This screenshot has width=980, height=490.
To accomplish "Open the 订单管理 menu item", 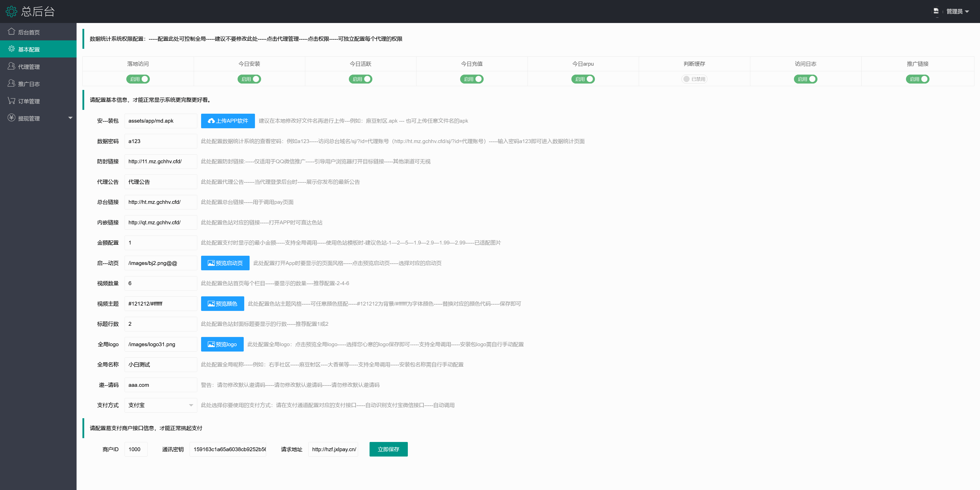I will click(x=29, y=101).
